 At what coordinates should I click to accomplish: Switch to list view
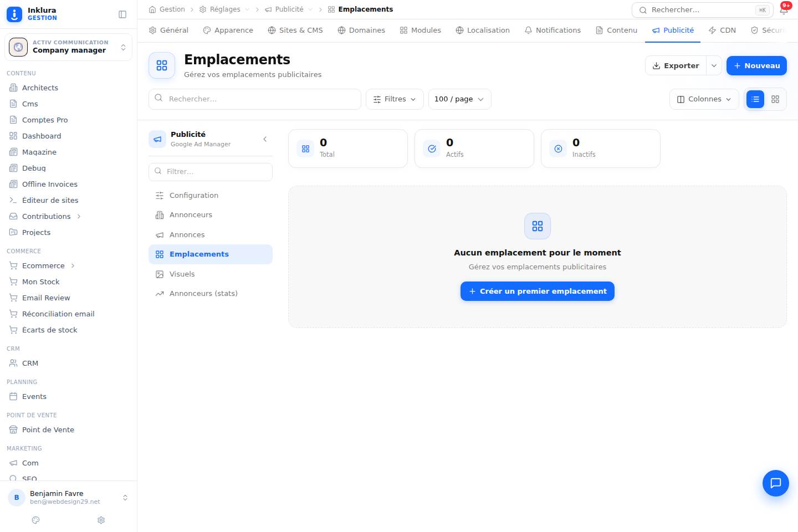click(755, 99)
